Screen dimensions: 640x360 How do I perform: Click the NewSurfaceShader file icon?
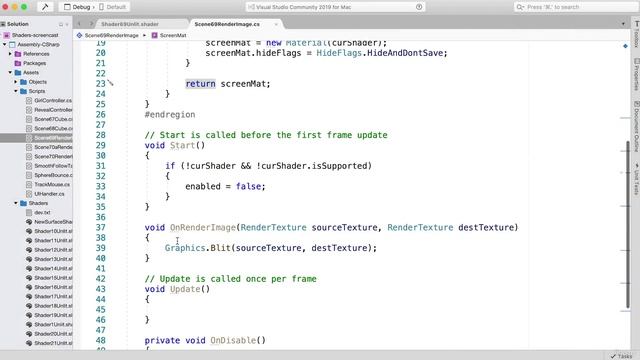29,222
